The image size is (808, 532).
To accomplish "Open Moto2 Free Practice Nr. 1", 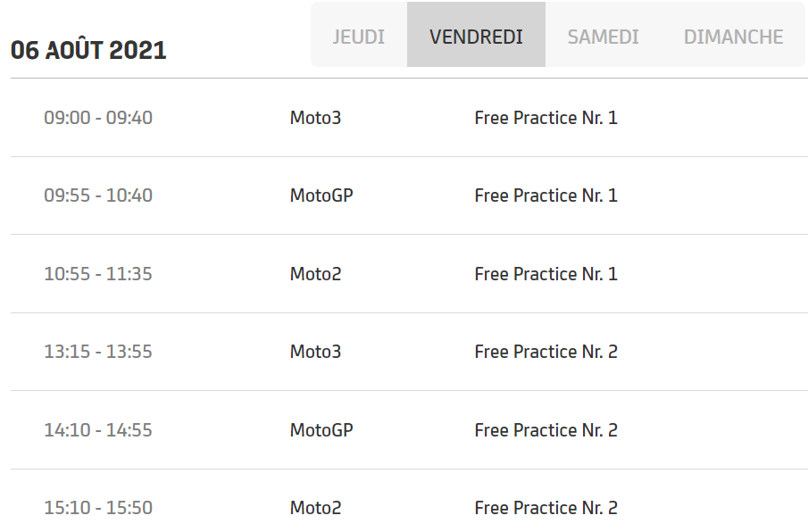I will click(x=546, y=274).
